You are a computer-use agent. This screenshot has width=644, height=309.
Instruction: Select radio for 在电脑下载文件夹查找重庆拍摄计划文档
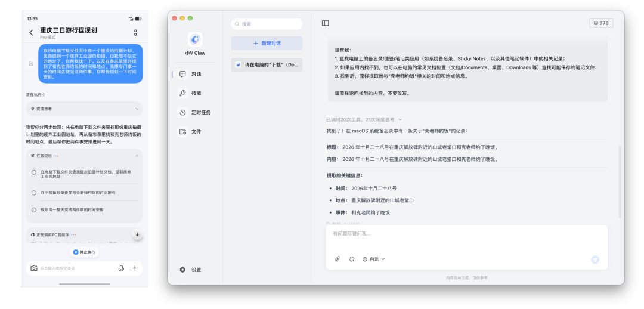tap(34, 172)
